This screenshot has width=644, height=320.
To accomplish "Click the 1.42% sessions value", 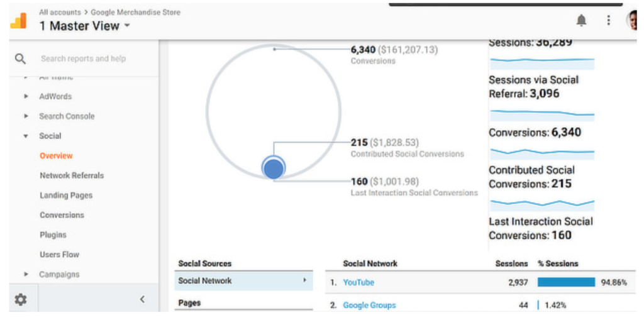I will (x=555, y=305).
